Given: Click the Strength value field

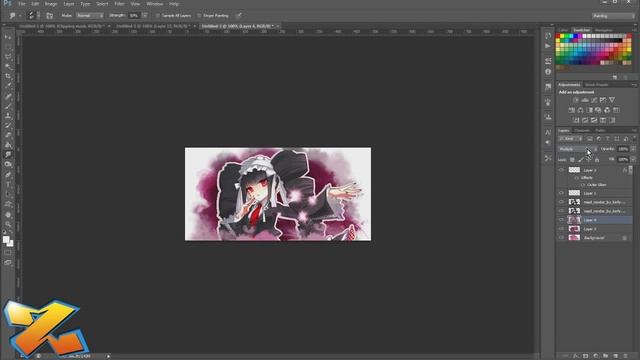Looking at the screenshot, I should pyautogui.click(x=134, y=16).
